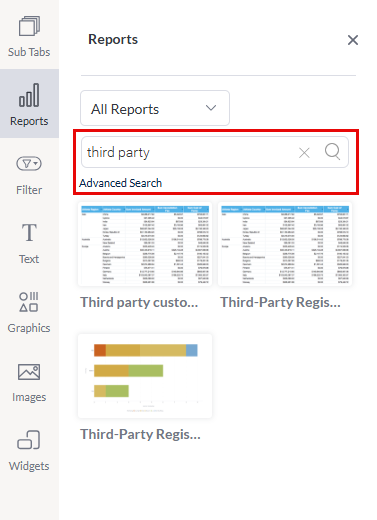
Task: Select the stacked bar chart report thumbnail
Action: tap(145, 376)
